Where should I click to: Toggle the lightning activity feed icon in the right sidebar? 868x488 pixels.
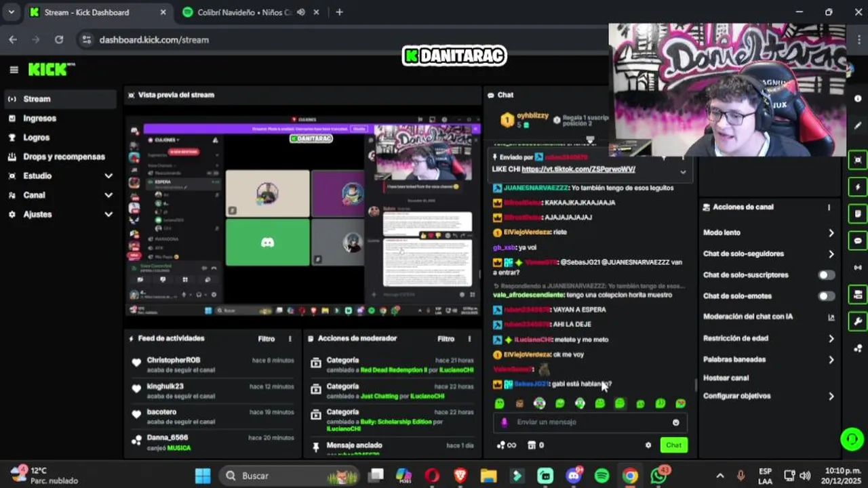tap(858, 187)
